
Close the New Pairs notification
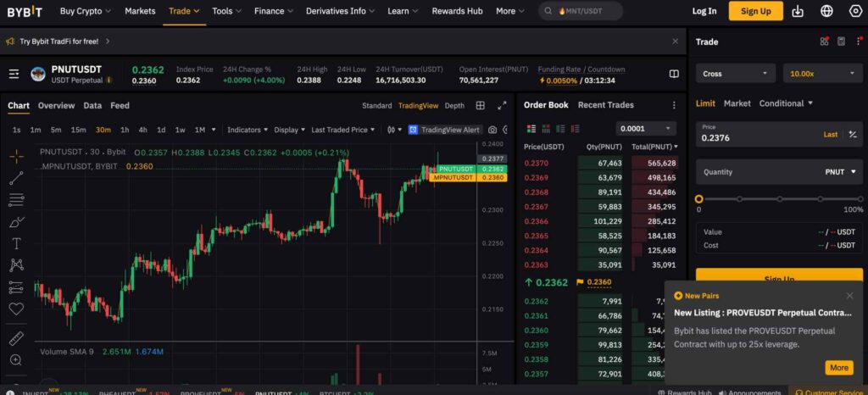[849, 296]
